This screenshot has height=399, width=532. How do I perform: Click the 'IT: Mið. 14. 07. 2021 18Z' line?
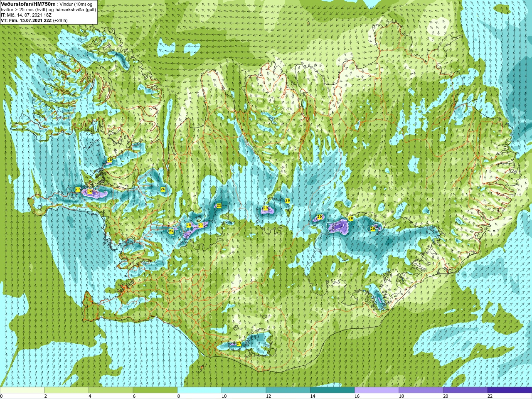point(26,15)
